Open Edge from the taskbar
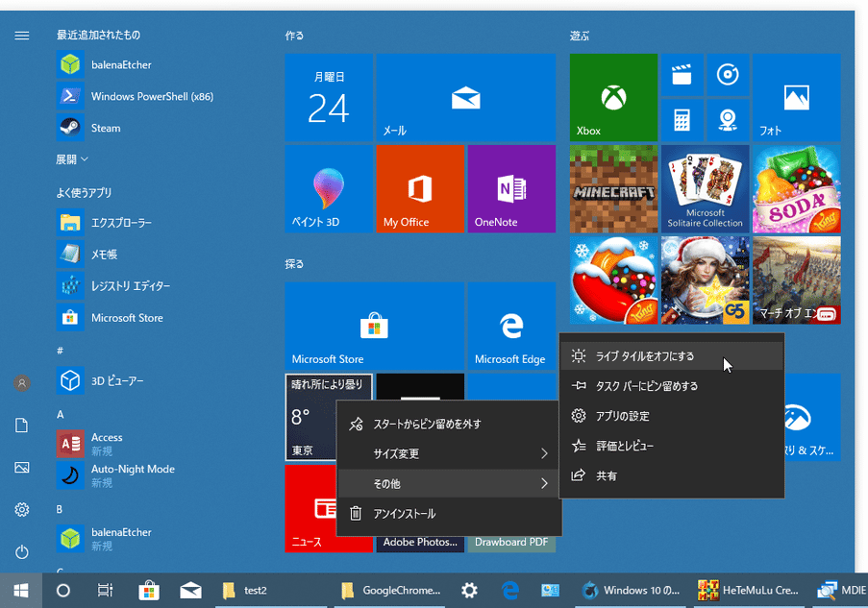This screenshot has height=608, width=868. [509, 591]
